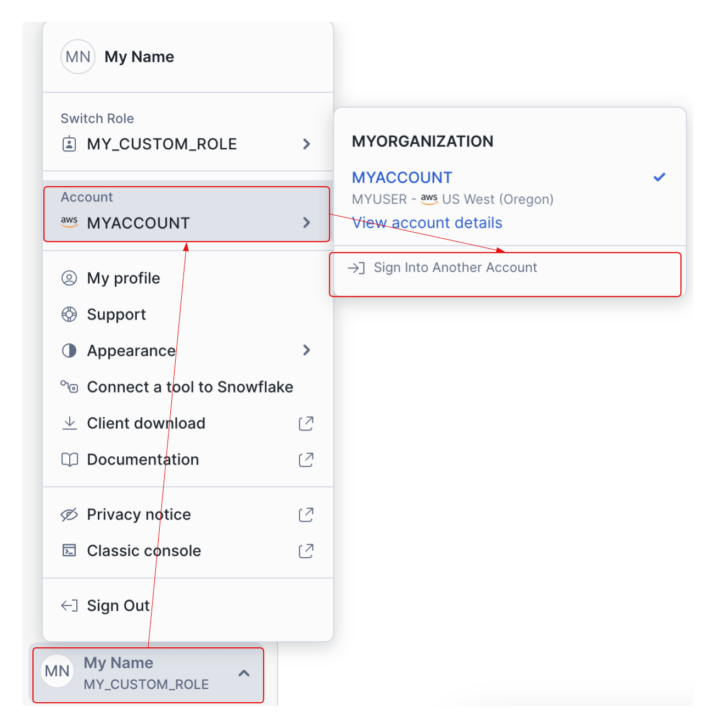The width and height of the screenshot is (715, 728).
Task: Collapse the user menu with the up chevron
Action: (x=244, y=674)
